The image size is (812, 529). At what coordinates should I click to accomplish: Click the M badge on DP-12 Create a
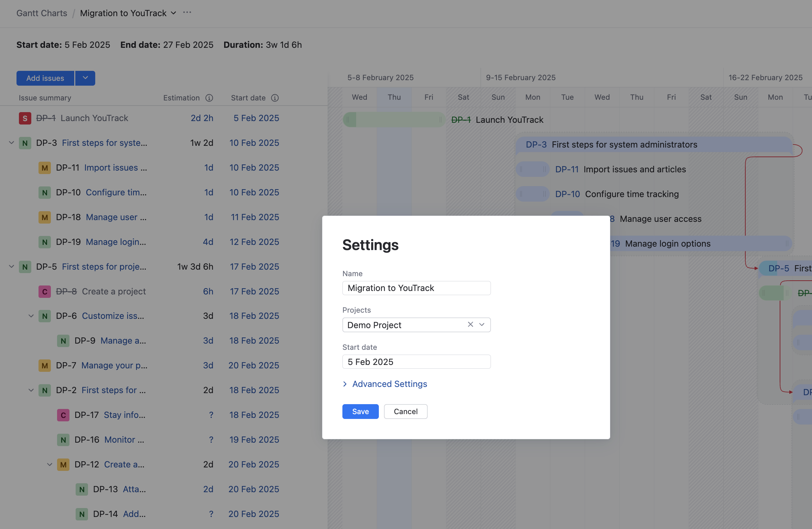tap(63, 464)
